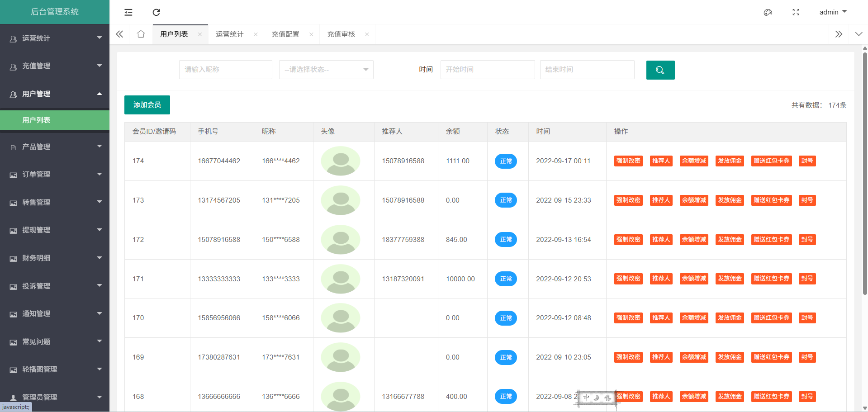The image size is (868, 412).
Task: Click the refresh page icon
Action: click(x=156, y=12)
